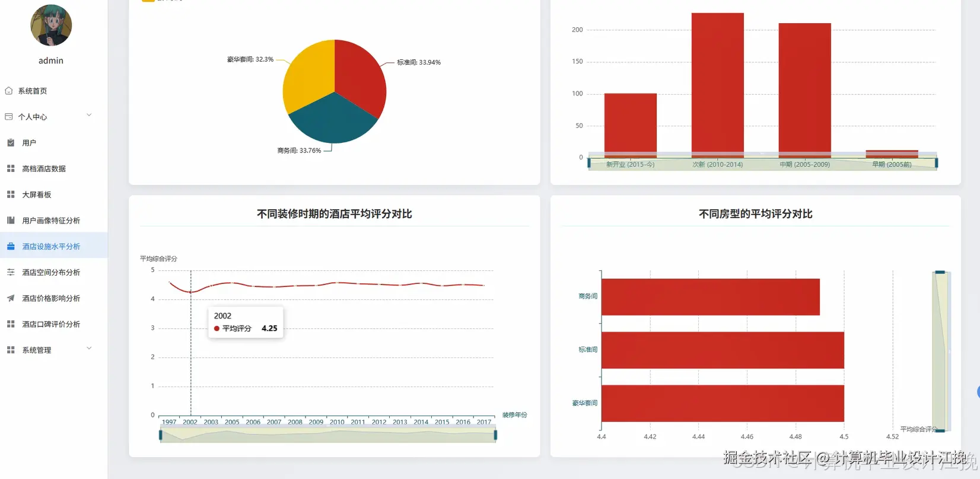Click the grid icon beside 酒店口碑评价分析
Viewport: 980px width, 479px height.
11,324
